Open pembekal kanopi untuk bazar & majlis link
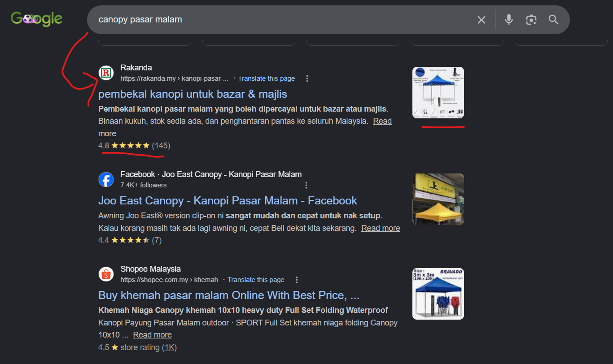 (193, 94)
